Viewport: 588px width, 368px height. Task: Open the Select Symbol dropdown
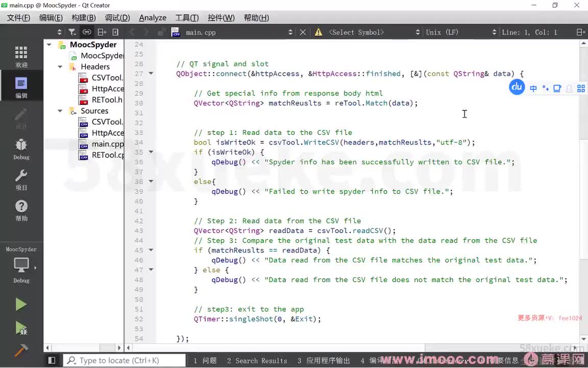click(374, 32)
